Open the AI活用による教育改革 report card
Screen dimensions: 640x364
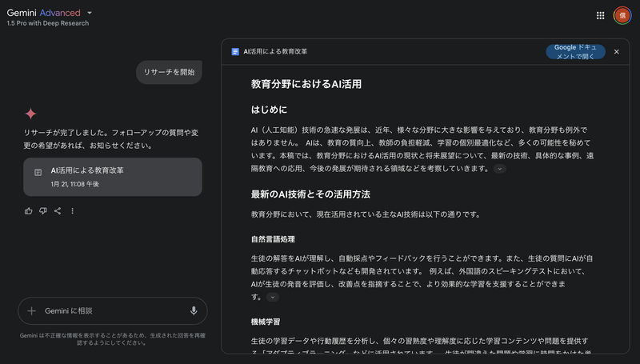pos(112,177)
